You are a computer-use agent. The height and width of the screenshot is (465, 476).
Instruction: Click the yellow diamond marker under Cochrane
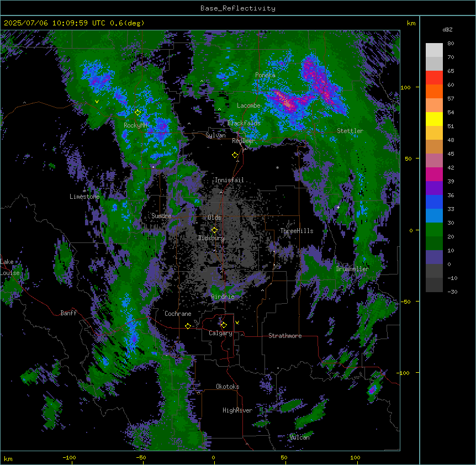[x=188, y=326]
